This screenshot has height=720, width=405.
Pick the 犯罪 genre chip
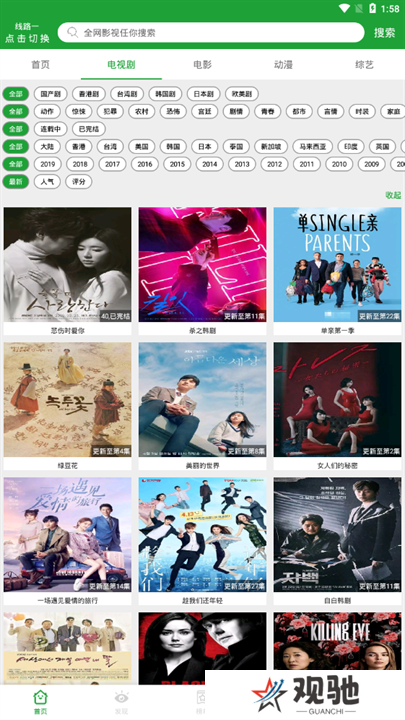pyautogui.click(x=110, y=111)
